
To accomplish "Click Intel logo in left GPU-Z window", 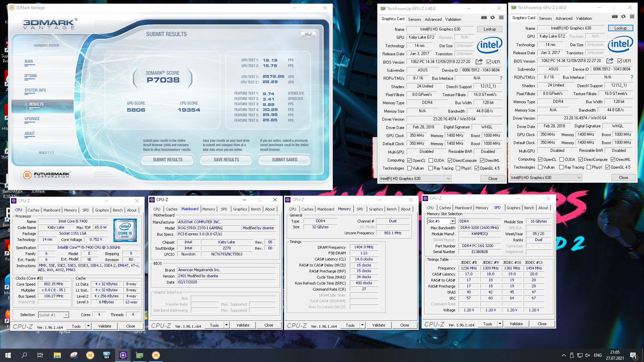I will (489, 45).
